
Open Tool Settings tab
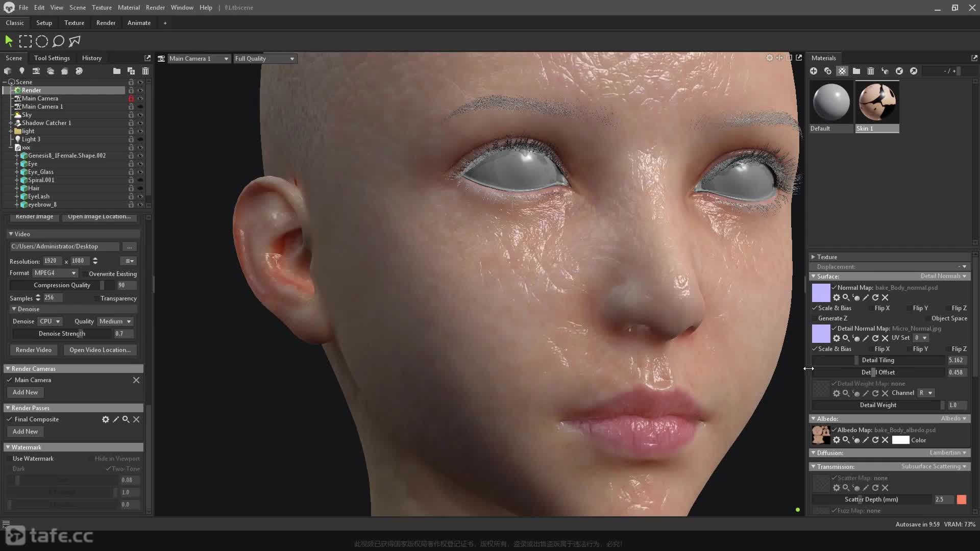52,58
